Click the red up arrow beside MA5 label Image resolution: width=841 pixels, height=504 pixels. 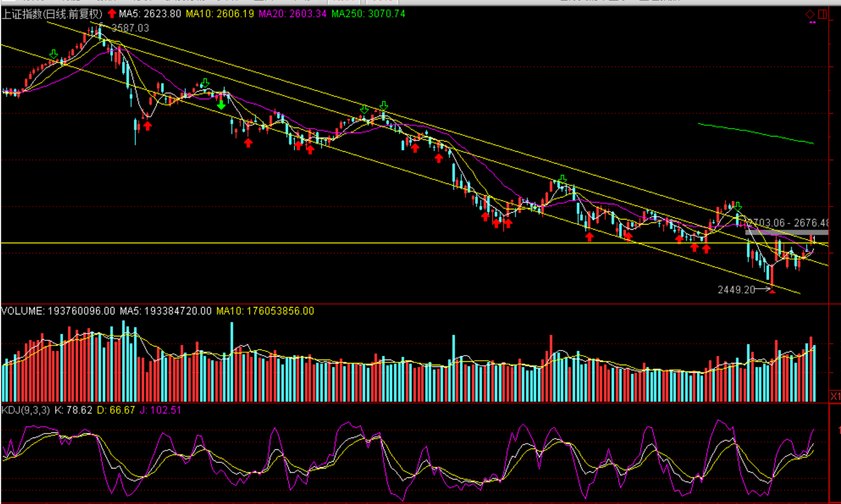112,14
